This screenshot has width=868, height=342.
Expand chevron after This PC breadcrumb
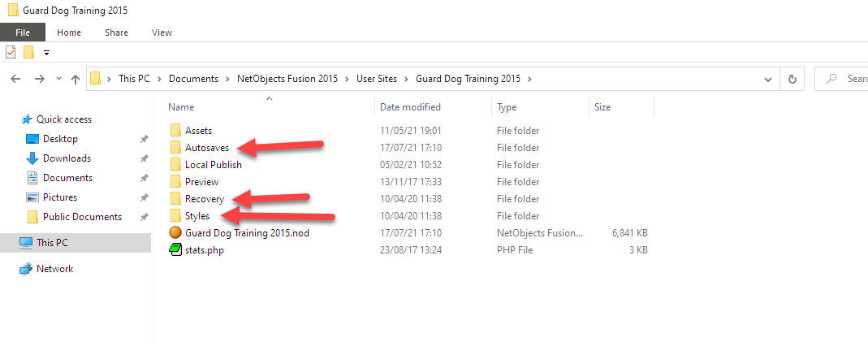pos(159,79)
